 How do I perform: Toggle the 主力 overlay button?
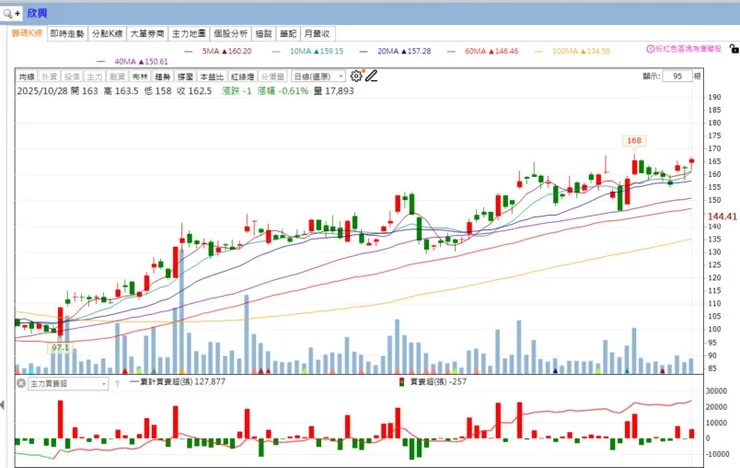tap(95, 76)
